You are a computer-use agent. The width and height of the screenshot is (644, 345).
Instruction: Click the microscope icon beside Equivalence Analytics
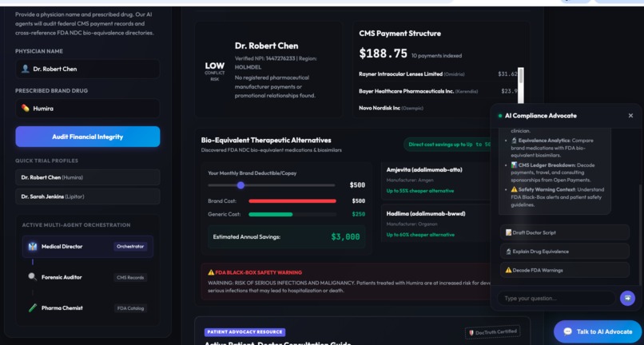514,141
